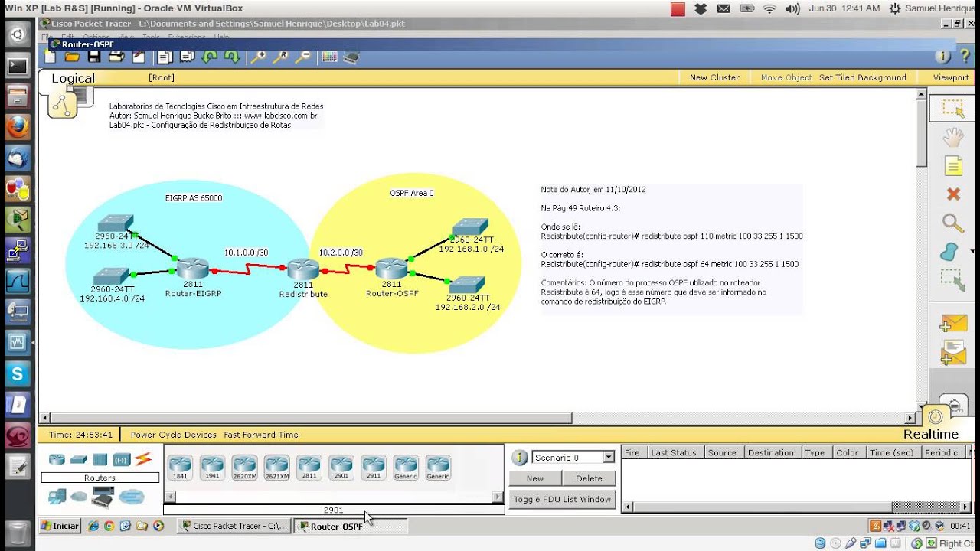Open Custom Devices Dialog toolbar icon
The width and height of the screenshot is (980, 551).
351,57
